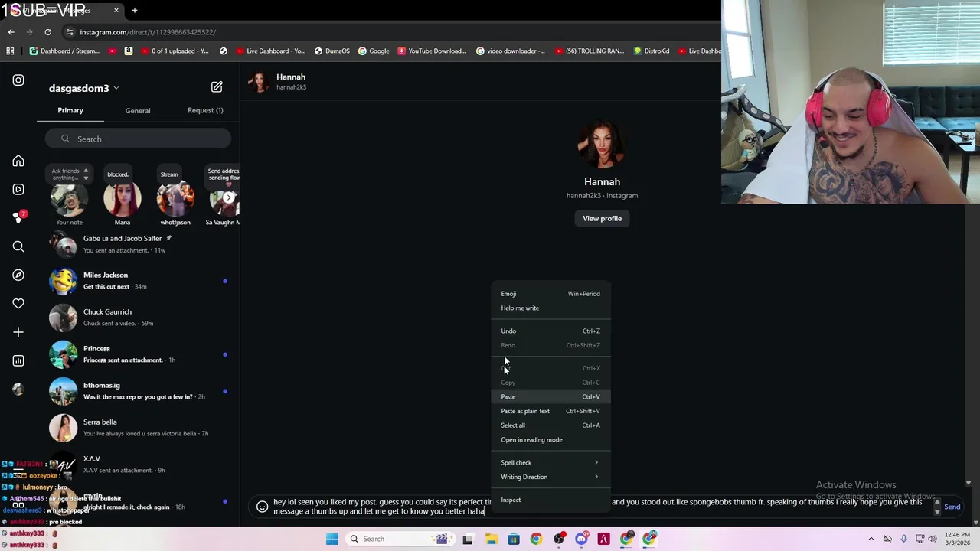Open taskbar clock showing 12:46 PM
Viewport: 980px width, 551px height.
pos(955,539)
